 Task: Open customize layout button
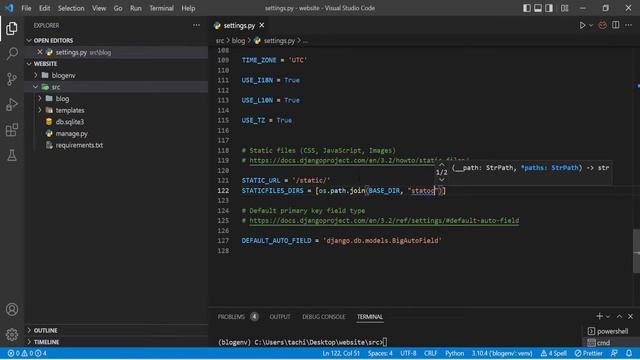[564, 8]
